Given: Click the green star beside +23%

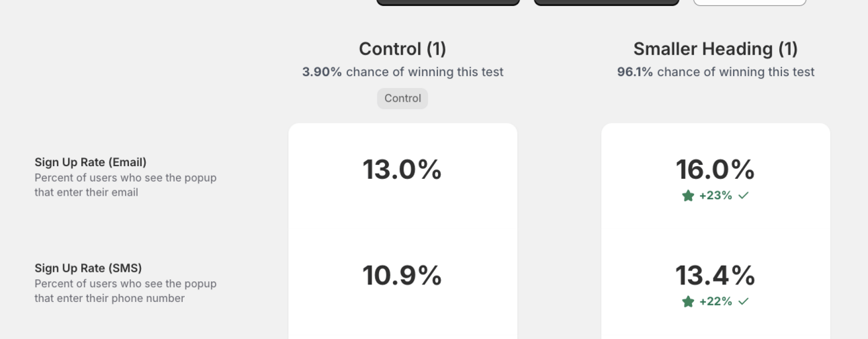Looking at the screenshot, I should pos(688,196).
